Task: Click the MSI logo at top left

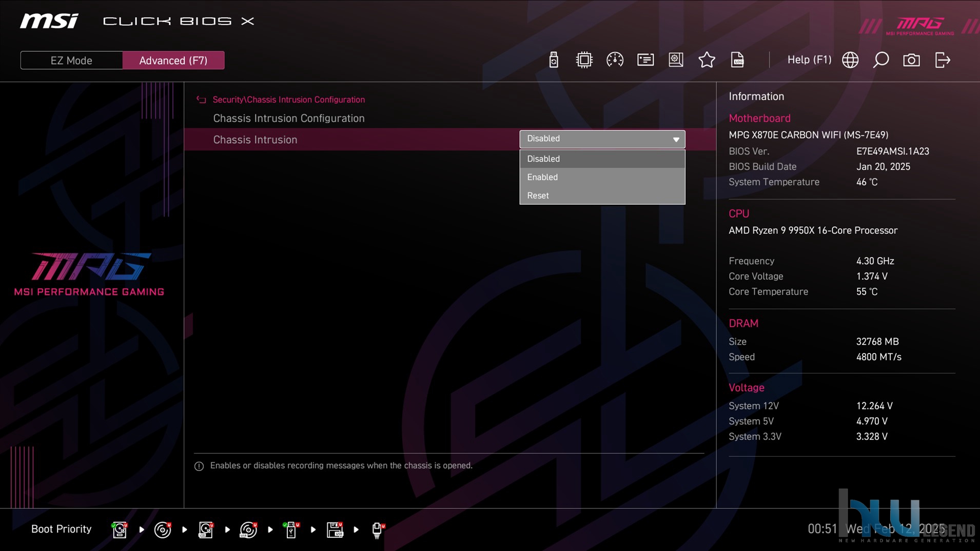Action: tap(49, 21)
